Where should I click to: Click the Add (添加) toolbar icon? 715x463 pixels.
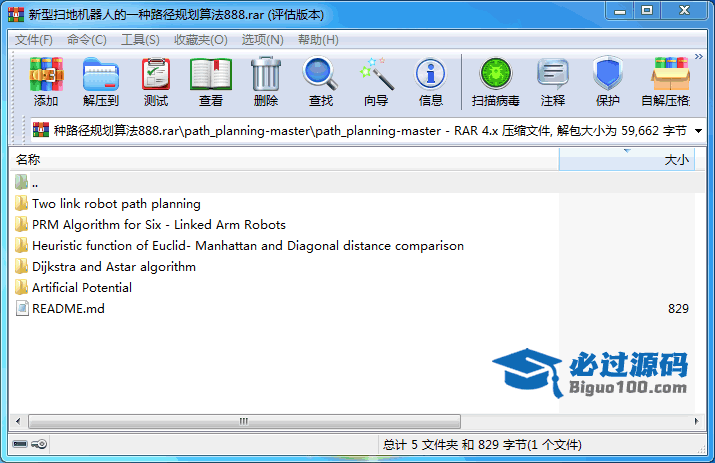click(46, 82)
